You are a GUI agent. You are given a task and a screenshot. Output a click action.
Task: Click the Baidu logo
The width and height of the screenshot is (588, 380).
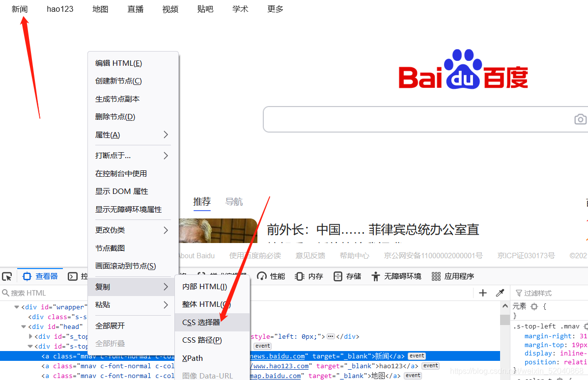[463, 69]
